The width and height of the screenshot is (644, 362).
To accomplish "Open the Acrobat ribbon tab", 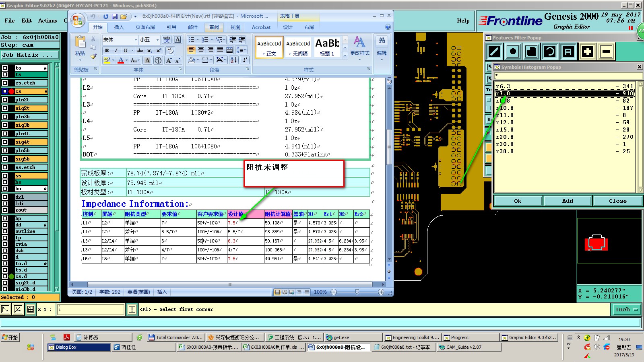I will point(261,27).
